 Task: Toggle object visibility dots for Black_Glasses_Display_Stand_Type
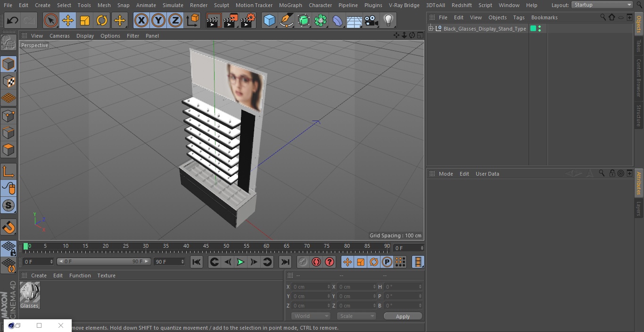pos(539,29)
